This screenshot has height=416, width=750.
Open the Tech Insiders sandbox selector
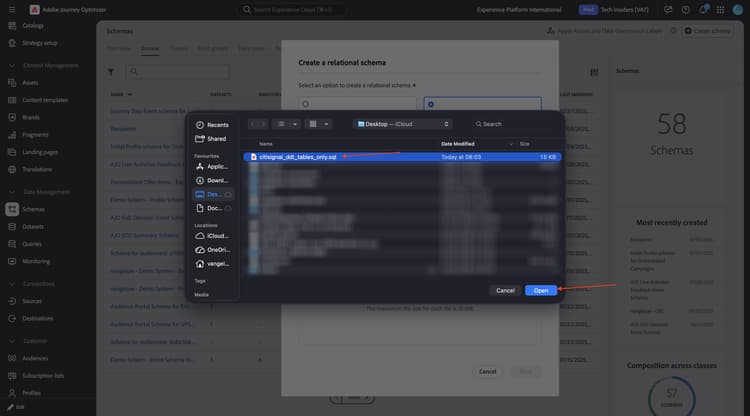(614, 10)
